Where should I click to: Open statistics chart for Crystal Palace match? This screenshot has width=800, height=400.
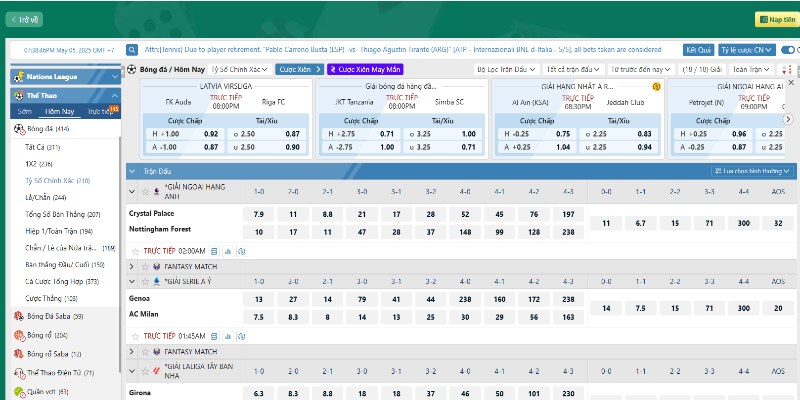pyautogui.click(x=229, y=251)
